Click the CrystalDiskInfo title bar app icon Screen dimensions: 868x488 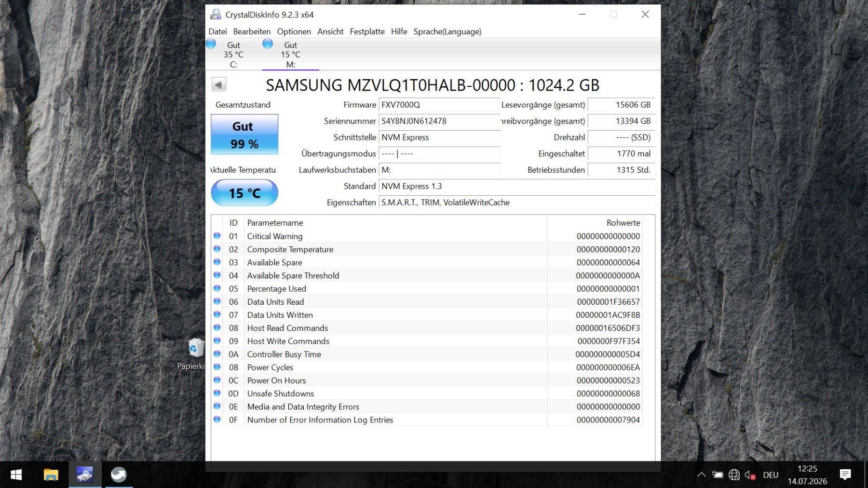coord(216,14)
